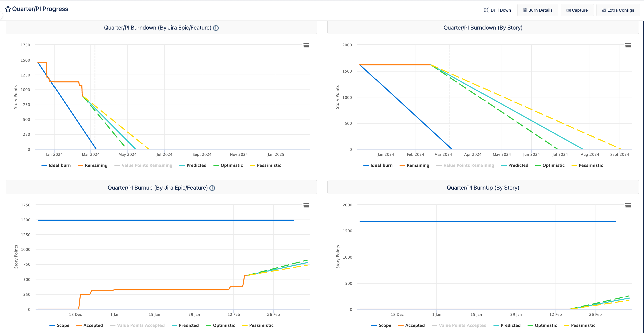Click the star icon beside Quarter/PI Progress
Screen dimensions: 644x333
[x=8, y=9]
